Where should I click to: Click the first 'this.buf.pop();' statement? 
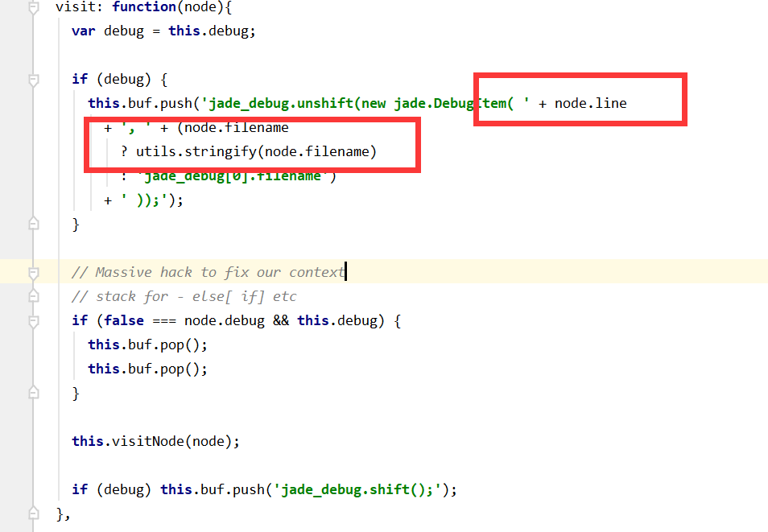tap(147, 344)
